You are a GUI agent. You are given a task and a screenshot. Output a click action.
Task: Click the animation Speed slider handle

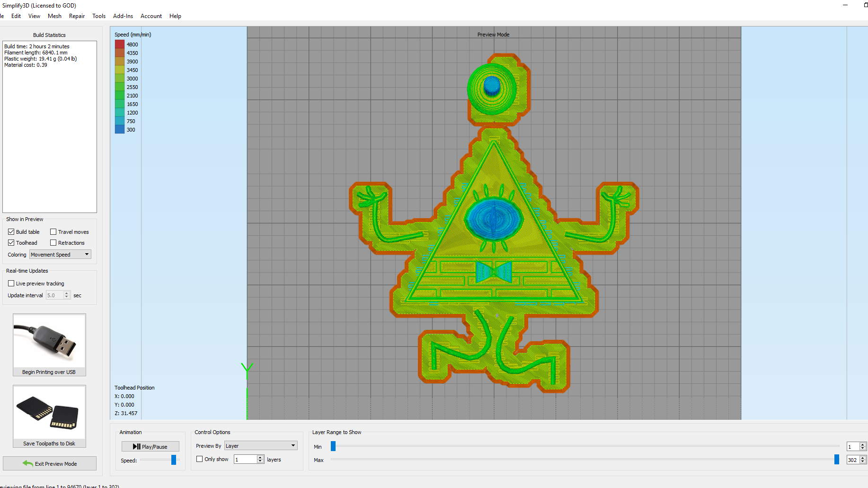(x=174, y=460)
